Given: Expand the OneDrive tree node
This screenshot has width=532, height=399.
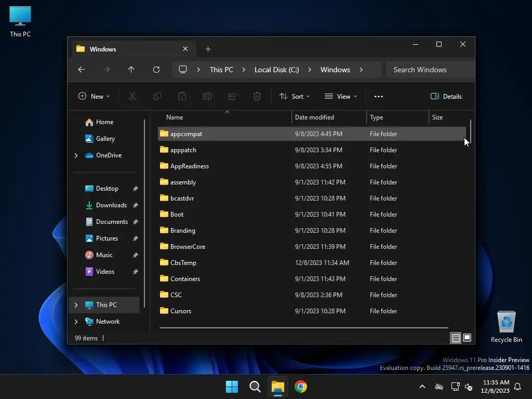Looking at the screenshot, I should (x=76, y=155).
